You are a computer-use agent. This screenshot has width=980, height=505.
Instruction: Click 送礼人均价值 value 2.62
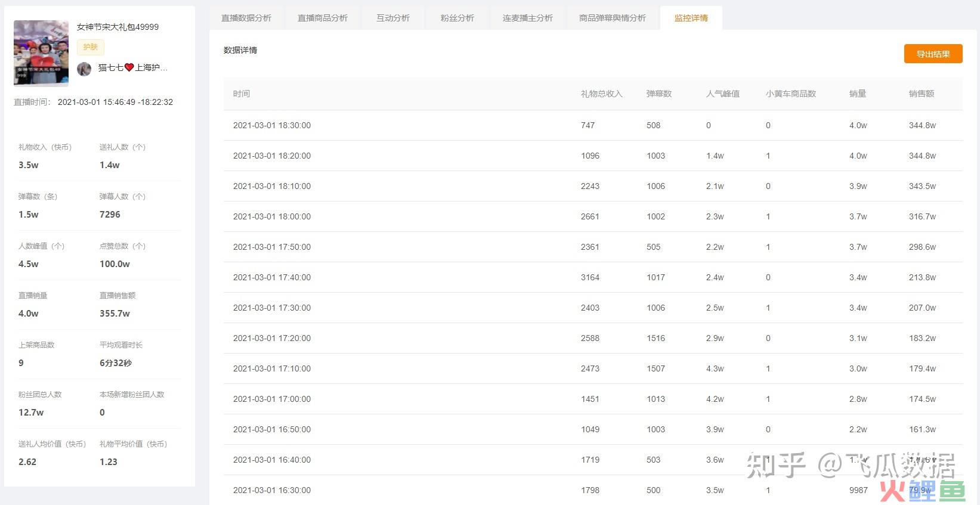coord(27,462)
